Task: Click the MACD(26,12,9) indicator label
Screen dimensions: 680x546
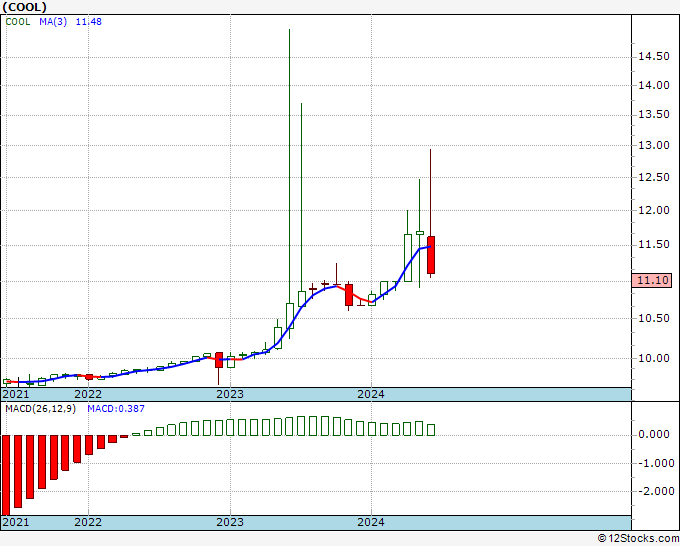Action: (x=40, y=409)
